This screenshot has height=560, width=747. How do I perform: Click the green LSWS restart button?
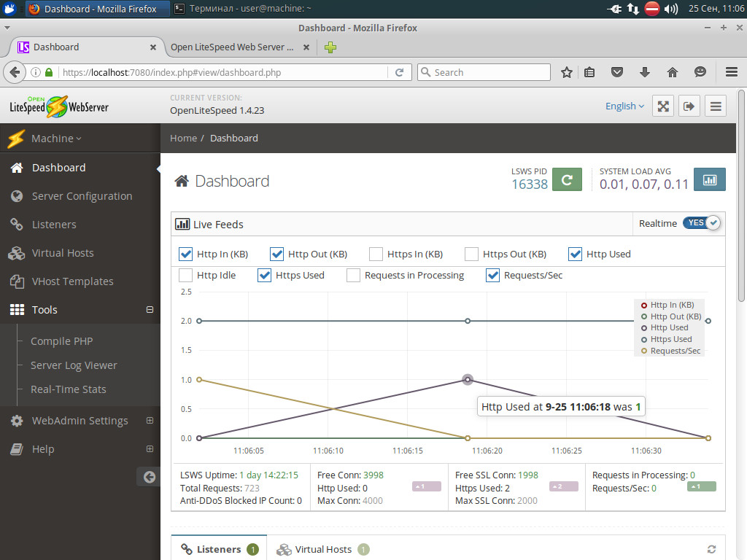point(567,179)
